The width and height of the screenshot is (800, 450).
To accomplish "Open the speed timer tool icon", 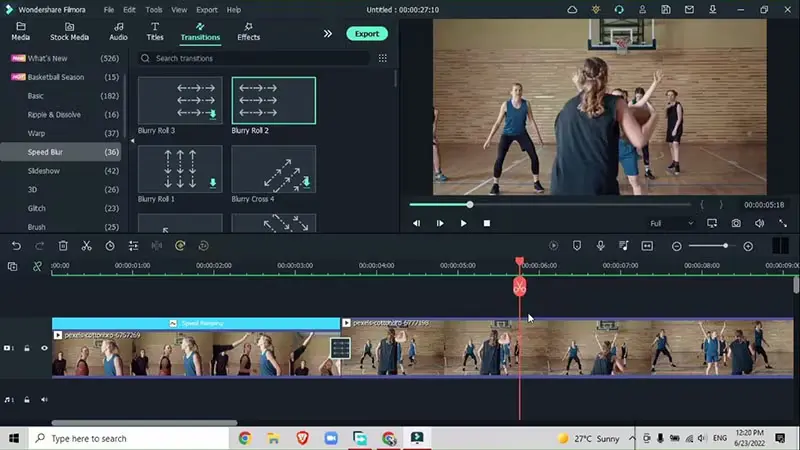I will click(110, 246).
